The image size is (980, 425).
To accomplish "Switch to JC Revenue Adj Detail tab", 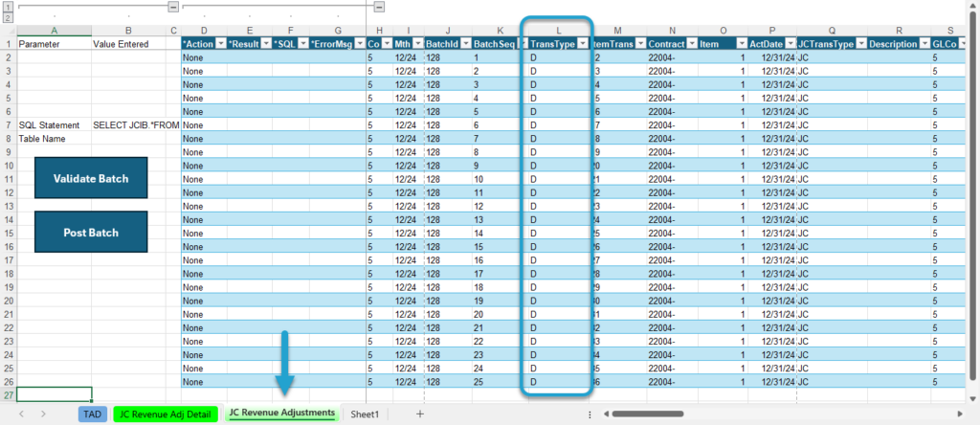I will pos(166,414).
